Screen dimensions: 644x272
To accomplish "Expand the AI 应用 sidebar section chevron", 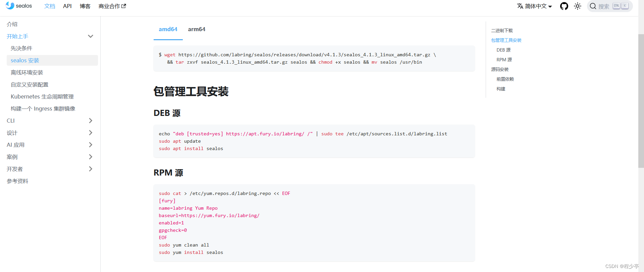I will 91,145.
